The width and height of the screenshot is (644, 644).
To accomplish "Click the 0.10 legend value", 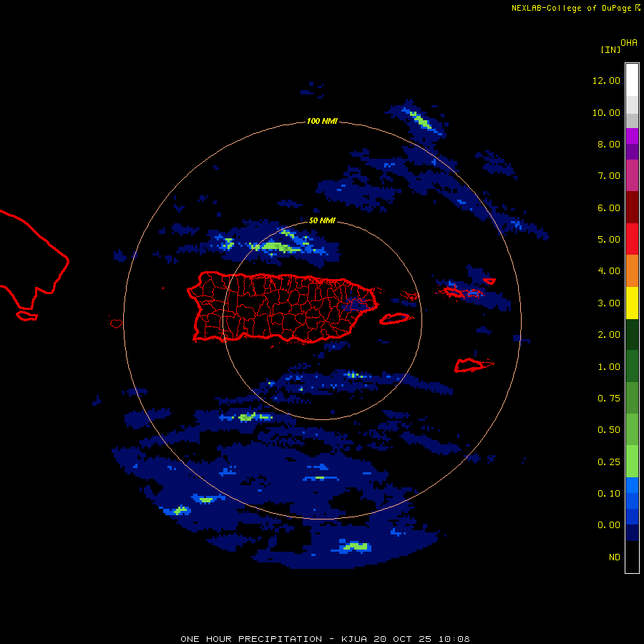I will 609,494.
